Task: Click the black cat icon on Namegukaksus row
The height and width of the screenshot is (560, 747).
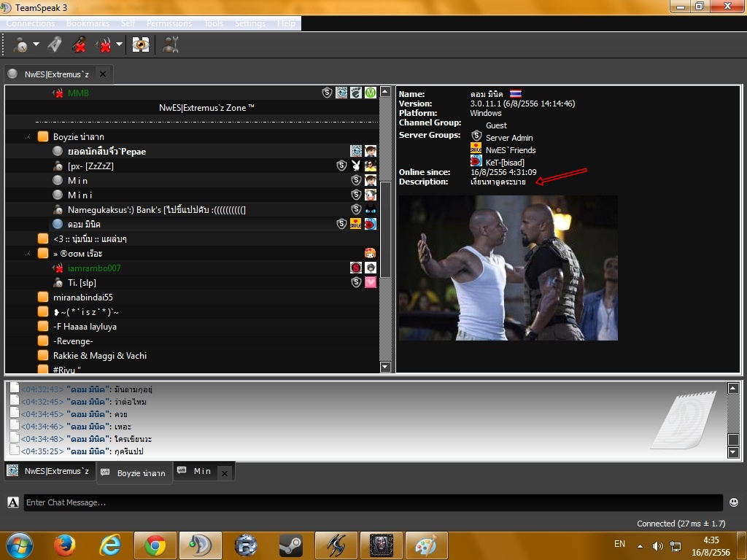Action: 371,209
